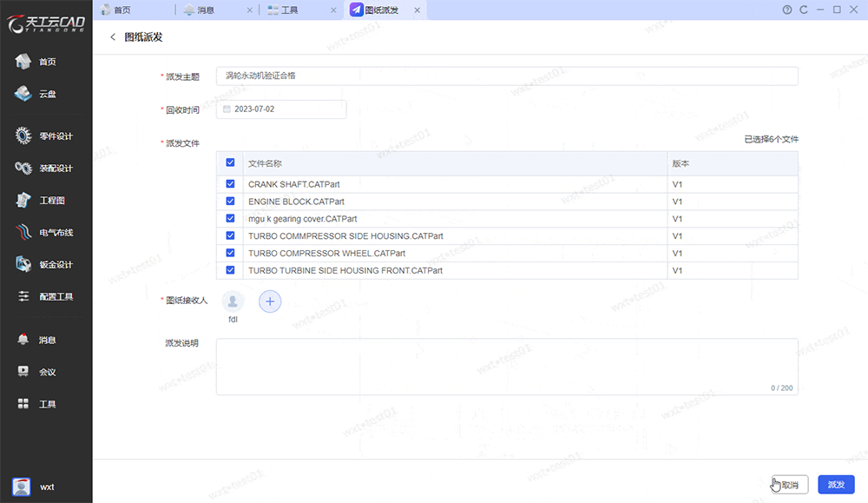Open 云盘 cloud drive in sidebar
868x503 pixels.
(x=45, y=94)
